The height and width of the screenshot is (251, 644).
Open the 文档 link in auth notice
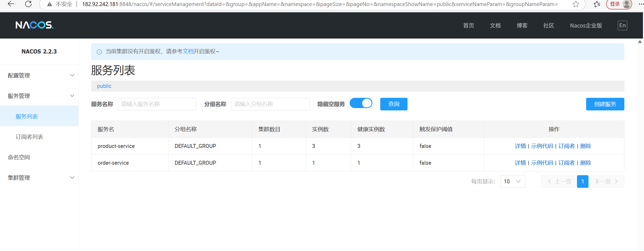pos(188,51)
